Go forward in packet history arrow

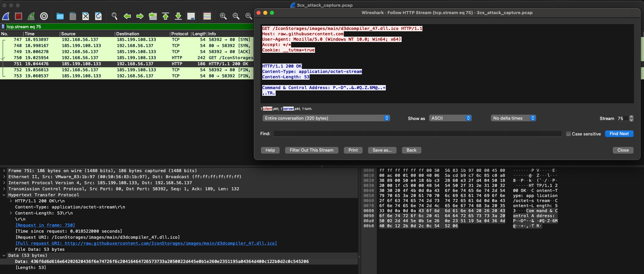pyautogui.click(x=140, y=16)
